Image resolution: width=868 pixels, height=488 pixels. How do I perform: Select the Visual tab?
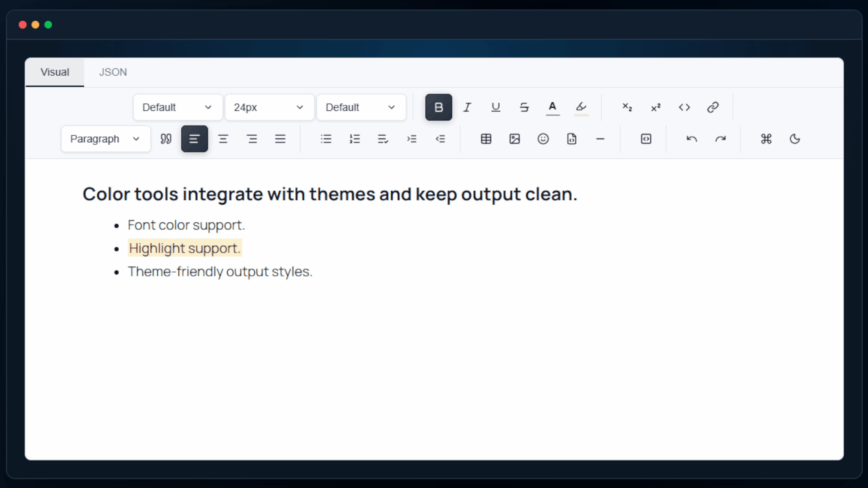pos(55,72)
